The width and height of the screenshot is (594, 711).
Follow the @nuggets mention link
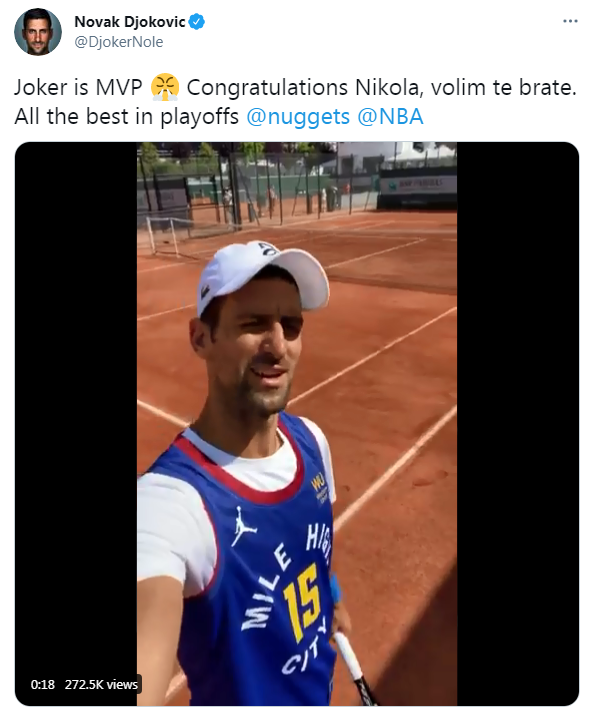click(x=298, y=117)
